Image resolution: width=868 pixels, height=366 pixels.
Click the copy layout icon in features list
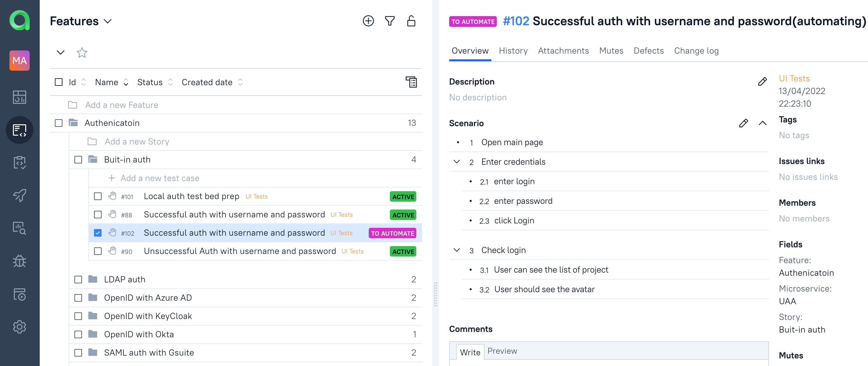tap(412, 82)
